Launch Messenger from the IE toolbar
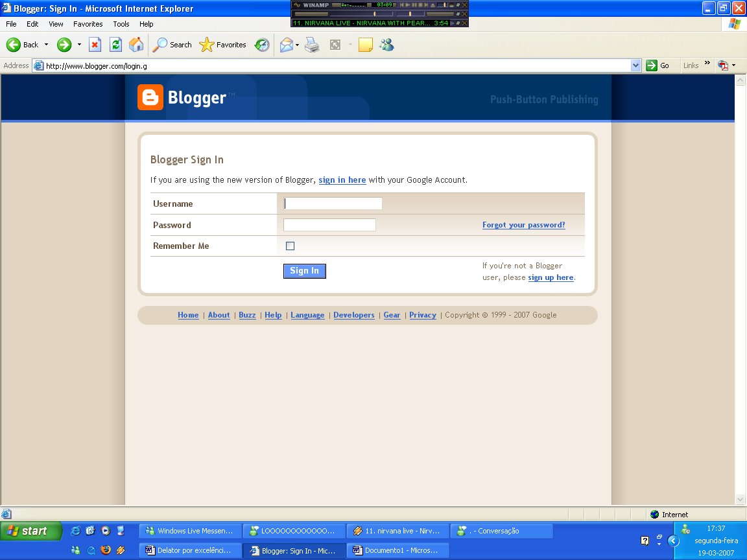Viewport: 747px width, 560px height. [386, 45]
